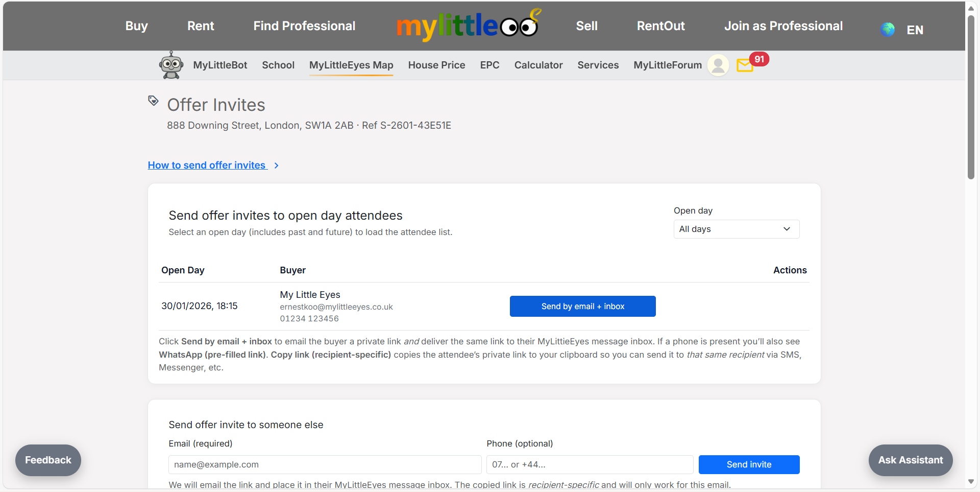
Task: Click the 91 unread notifications badge
Action: point(759,59)
